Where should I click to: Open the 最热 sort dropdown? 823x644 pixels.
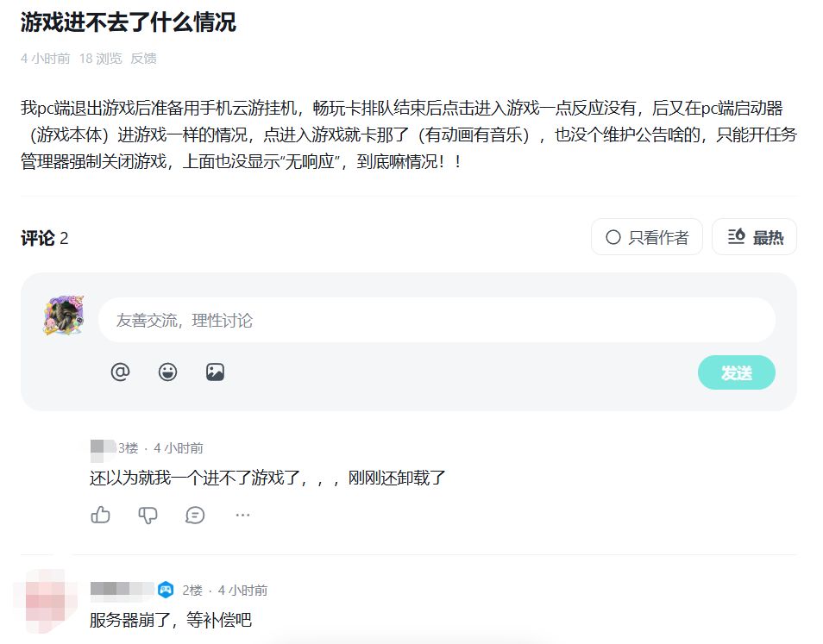(x=754, y=237)
